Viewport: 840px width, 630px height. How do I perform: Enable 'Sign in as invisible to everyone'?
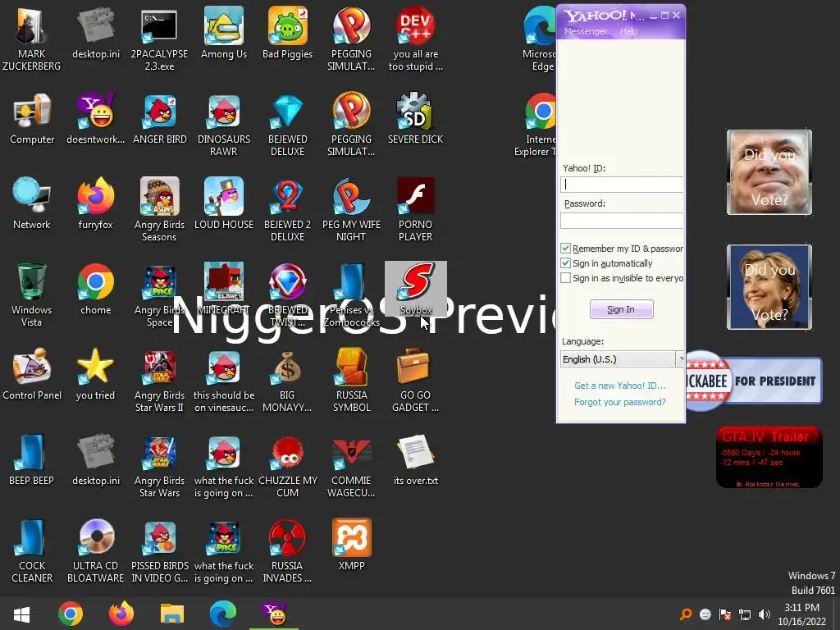pos(566,278)
